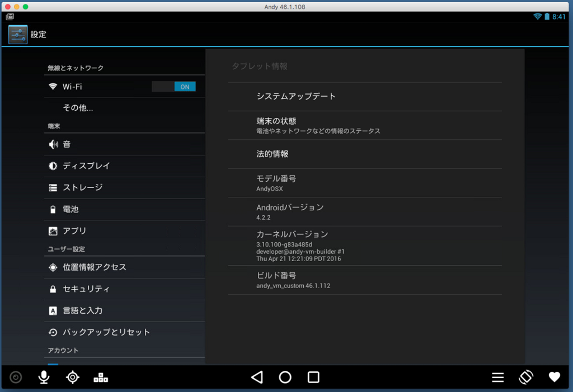Click the microphone icon in bottom bar
573x392 pixels.
[x=44, y=377]
